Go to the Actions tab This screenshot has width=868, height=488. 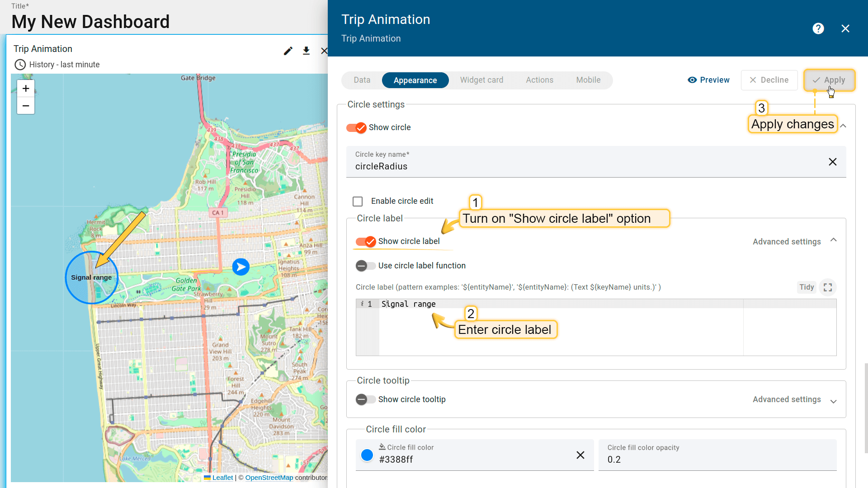pyautogui.click(x=539, y=80)
